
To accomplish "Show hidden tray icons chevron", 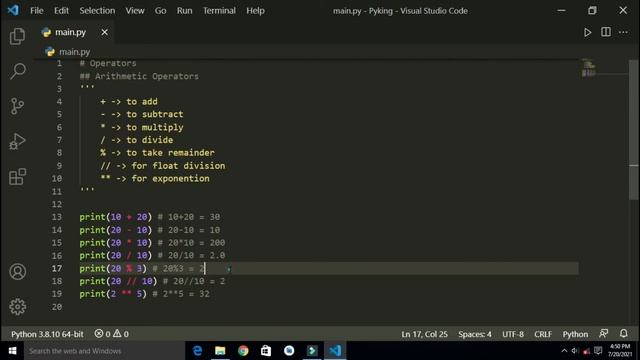I will 564,351.
